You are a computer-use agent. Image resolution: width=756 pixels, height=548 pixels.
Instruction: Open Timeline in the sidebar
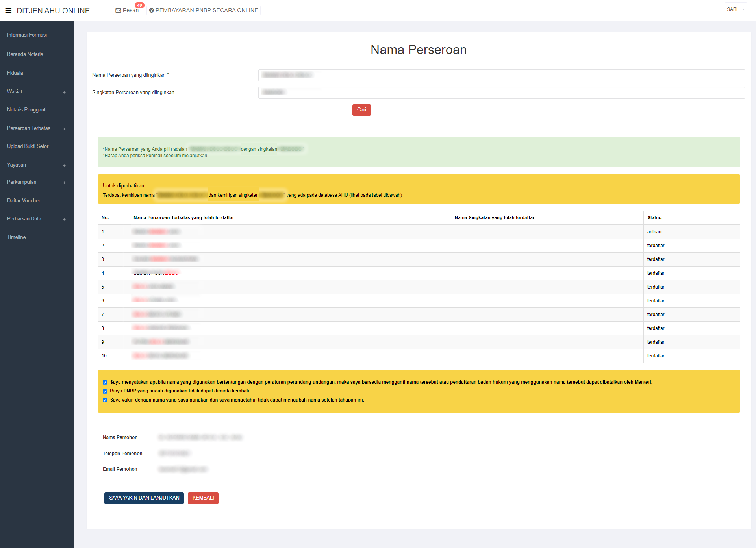tap(17, 237)
